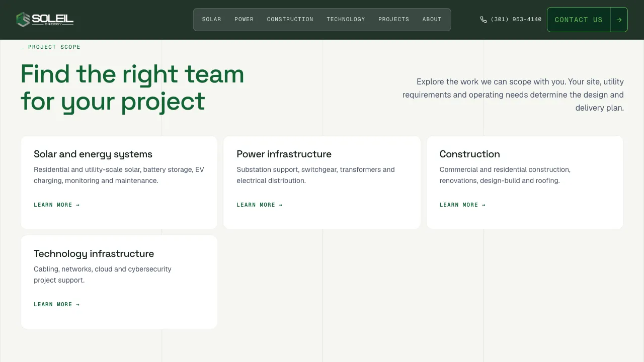Image resolution: width=644 pixels, height=362 pixels.
Task: Click the phone handset icon
Action: point(484,20)
